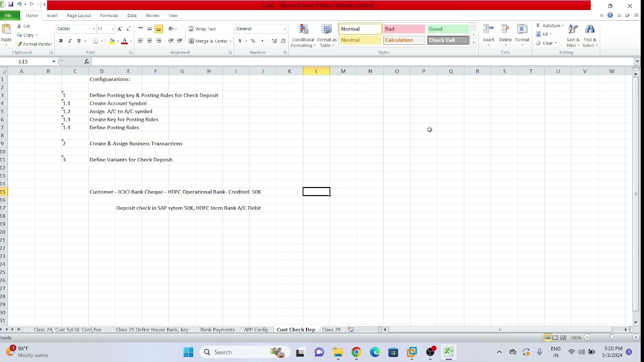The width and height of the screenshot is (644, 362).
Task: Open Clear eraser menu
Action: click(x=546, y=43)
